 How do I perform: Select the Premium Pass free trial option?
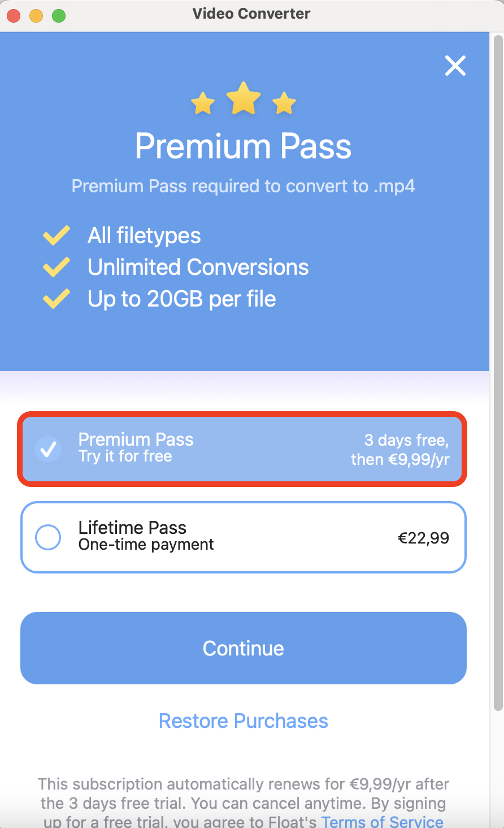[x=244, y=449]
